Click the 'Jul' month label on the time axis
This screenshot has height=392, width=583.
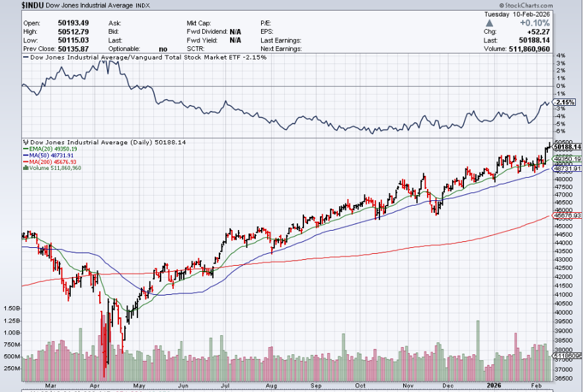click(x=225, y=385)
